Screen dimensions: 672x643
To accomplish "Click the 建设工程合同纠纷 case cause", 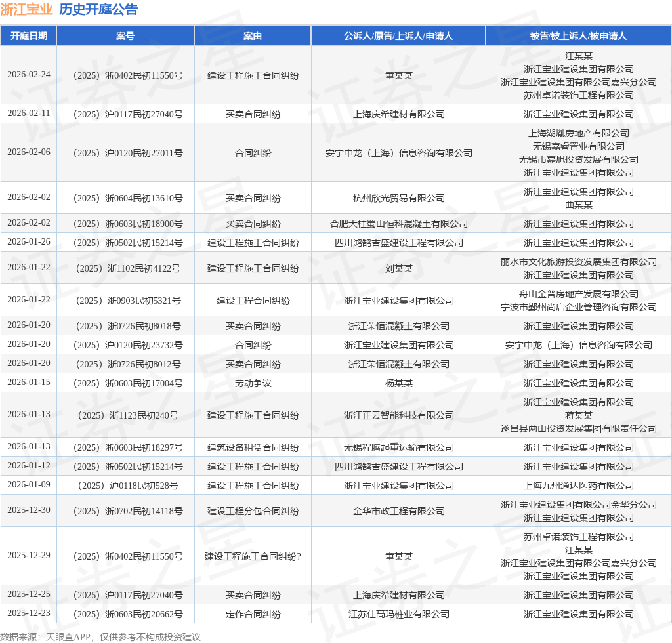I will pyautogui.click(x=253, y=301).
